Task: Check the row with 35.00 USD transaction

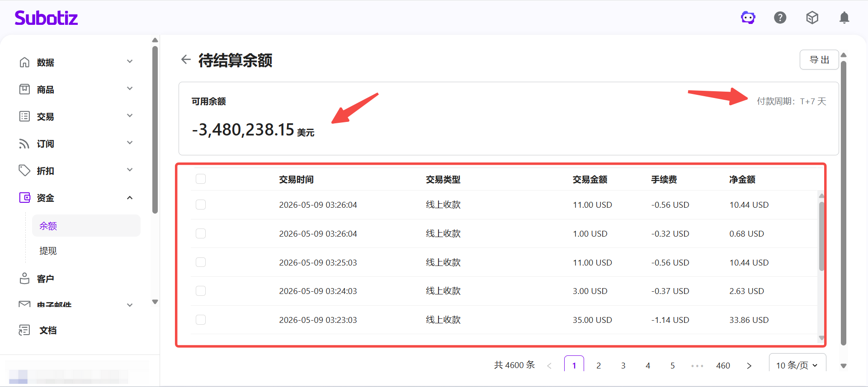Action: pyautogui.click(x=201, y=320)
